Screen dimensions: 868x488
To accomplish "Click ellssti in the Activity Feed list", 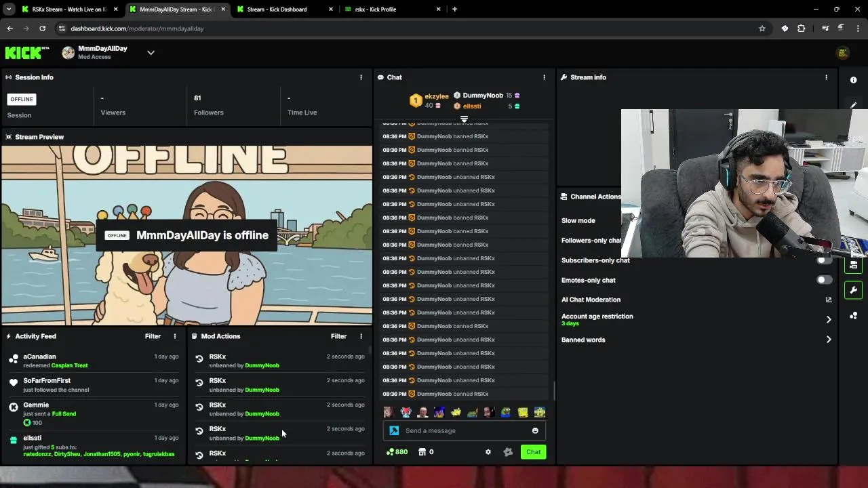I will [32, 438].
